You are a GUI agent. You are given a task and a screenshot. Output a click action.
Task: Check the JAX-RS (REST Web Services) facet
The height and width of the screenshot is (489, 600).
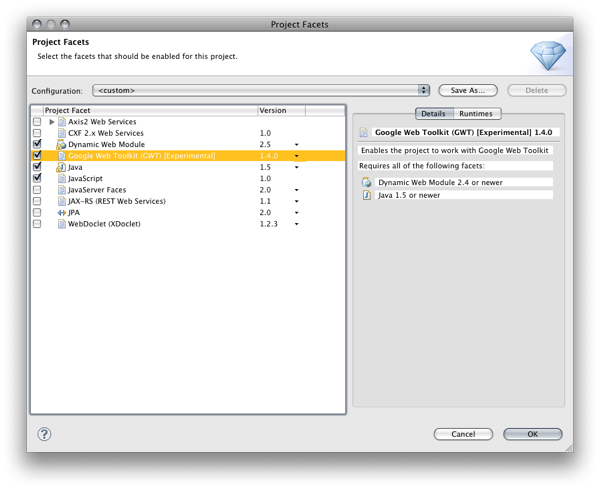pyautogui.click(x=37, y=201)
